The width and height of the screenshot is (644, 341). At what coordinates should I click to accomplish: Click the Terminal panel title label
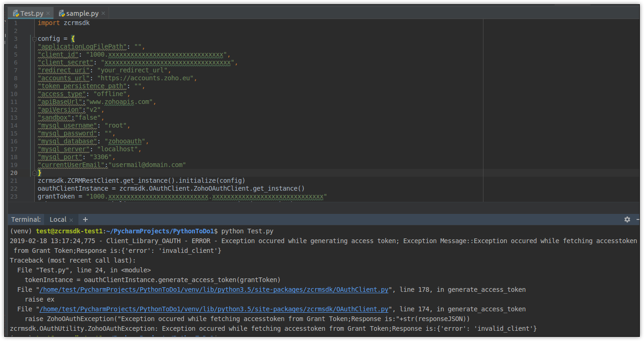(26, 219)
